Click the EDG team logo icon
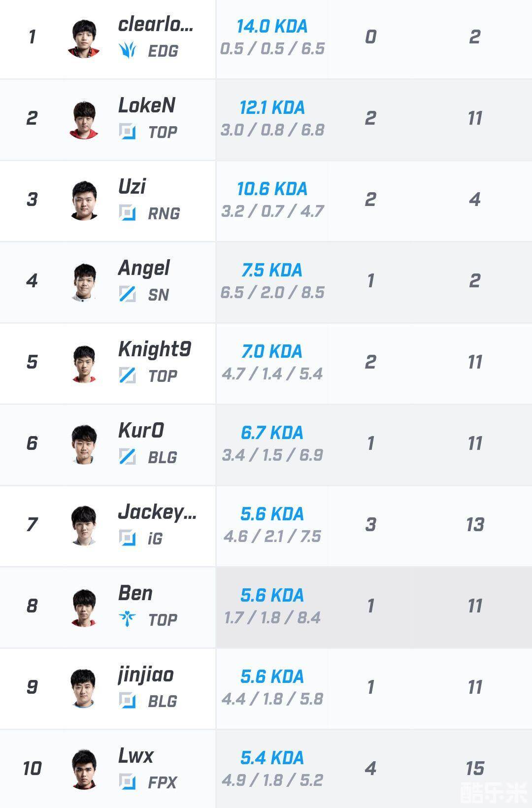The height and width of the screenshot is (808, 532). tap(127, 50)
